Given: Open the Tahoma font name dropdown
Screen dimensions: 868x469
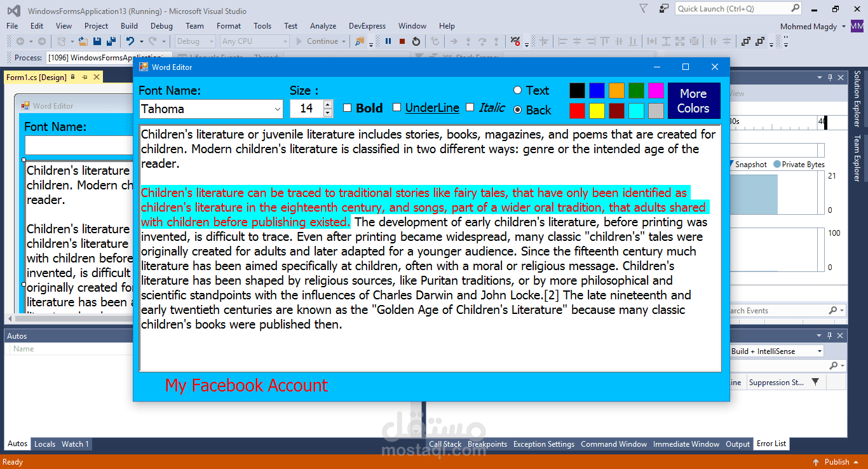Looking at the screenshot, I should [x=278, y=109].
